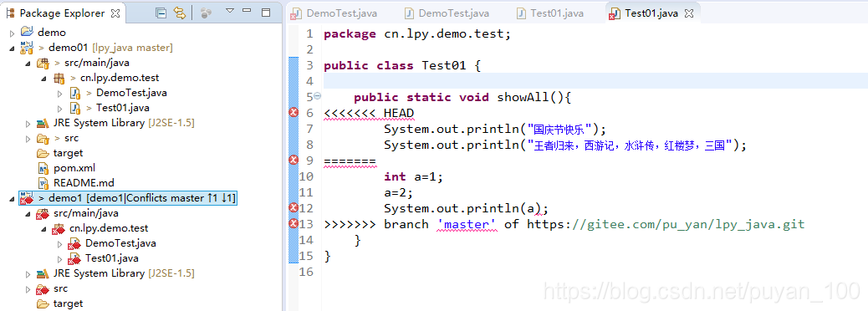Expand the demo project node
The height and width of the screenshot is (311, 868).
click(13, 33)
